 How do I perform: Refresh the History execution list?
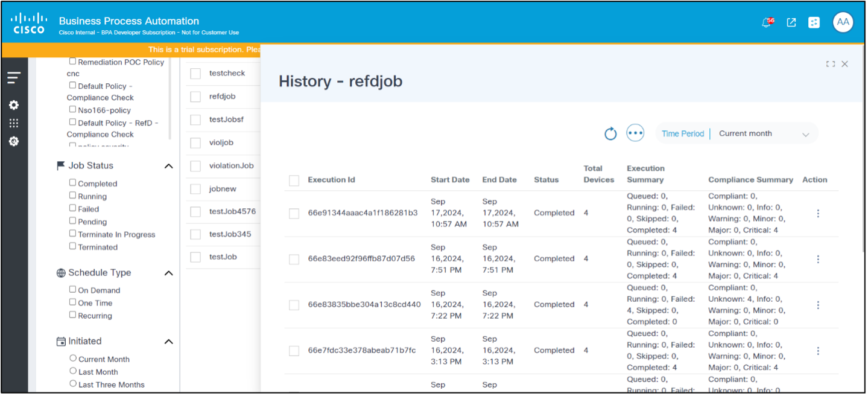(610, 133)
